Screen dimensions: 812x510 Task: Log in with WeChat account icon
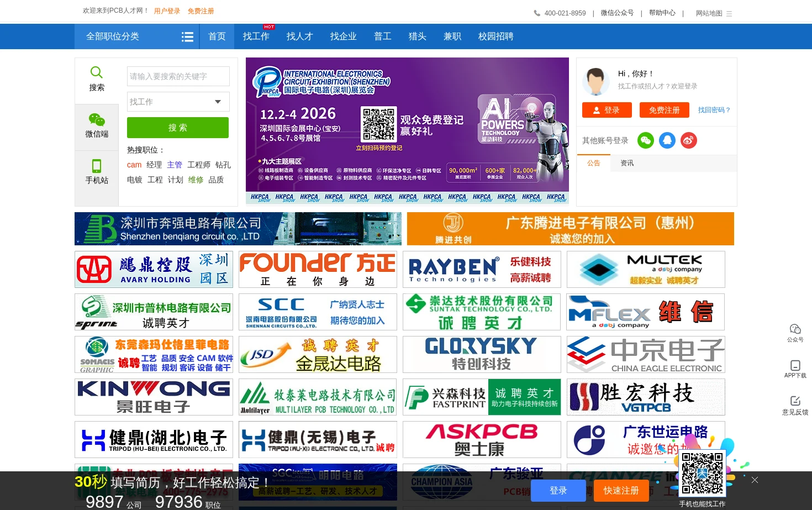click(x=646, y=140)
